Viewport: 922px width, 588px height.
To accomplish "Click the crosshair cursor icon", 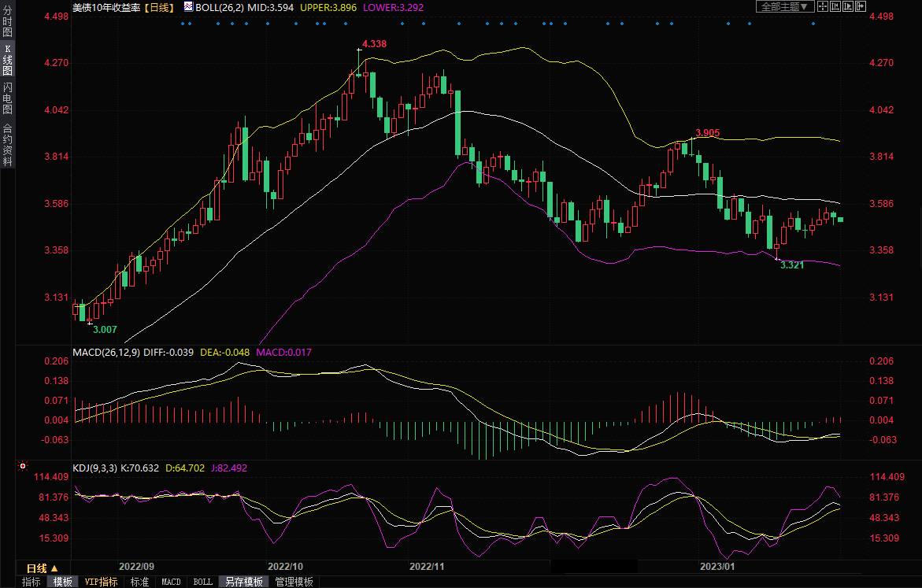I will pos(823,6).
